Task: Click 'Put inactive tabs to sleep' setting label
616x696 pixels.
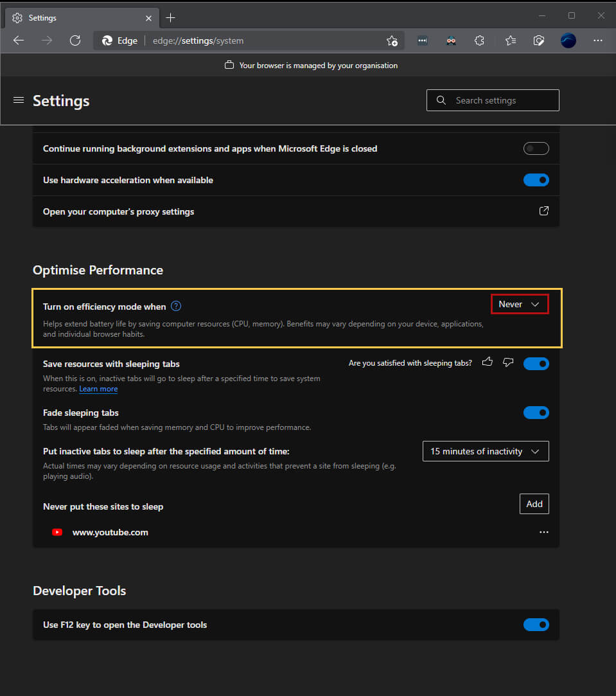Action: pyautogui.click(x=166, y=451)
